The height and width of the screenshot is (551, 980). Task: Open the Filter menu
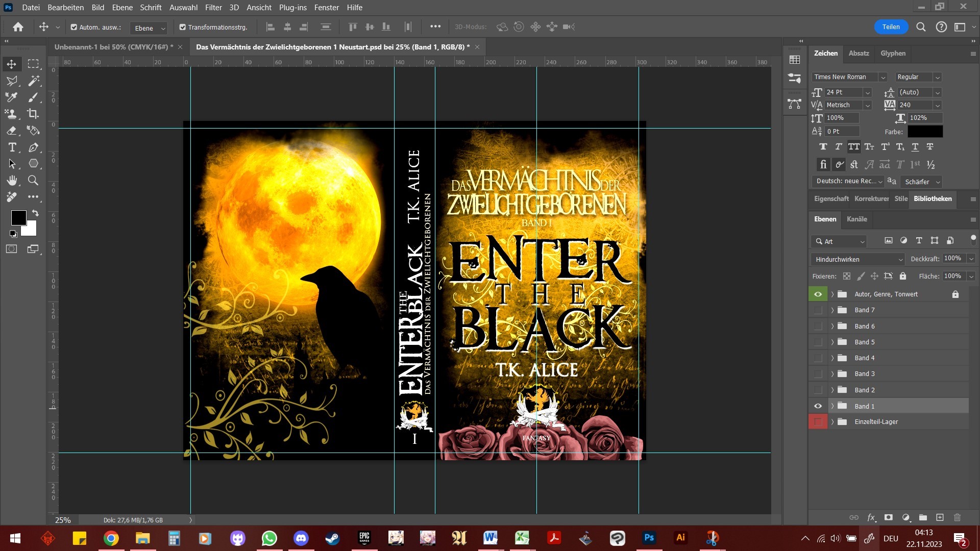213,7
